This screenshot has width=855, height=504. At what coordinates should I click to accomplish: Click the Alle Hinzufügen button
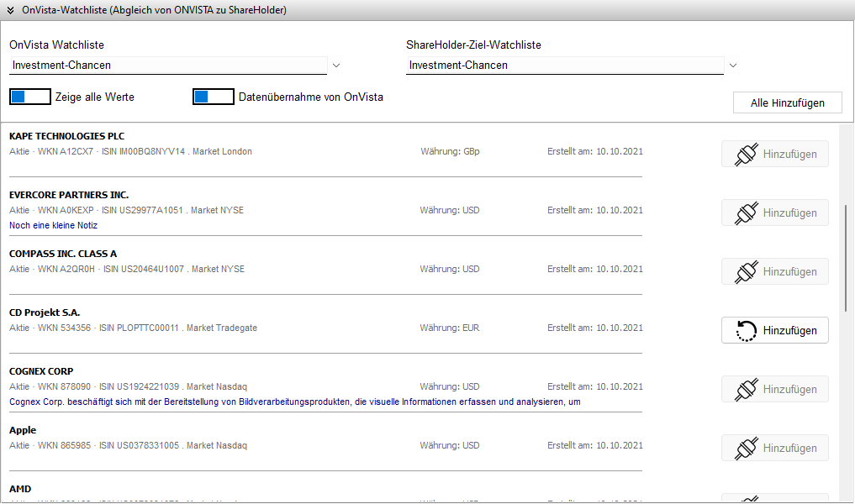coord(788,103)
